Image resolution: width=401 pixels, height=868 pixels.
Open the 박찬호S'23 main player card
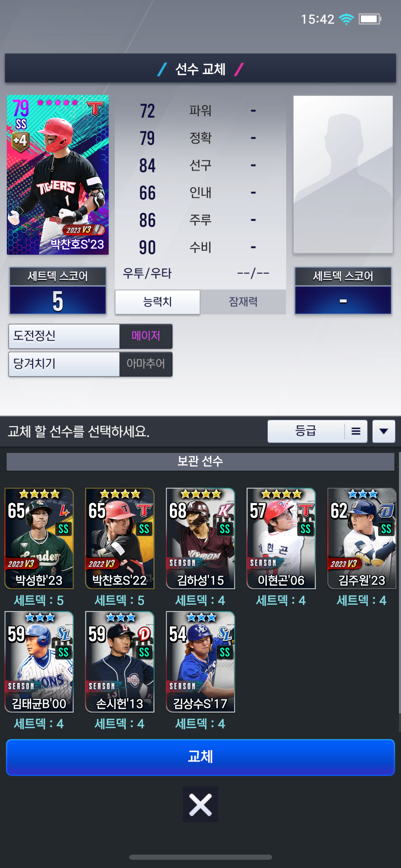tap(58, 175)
